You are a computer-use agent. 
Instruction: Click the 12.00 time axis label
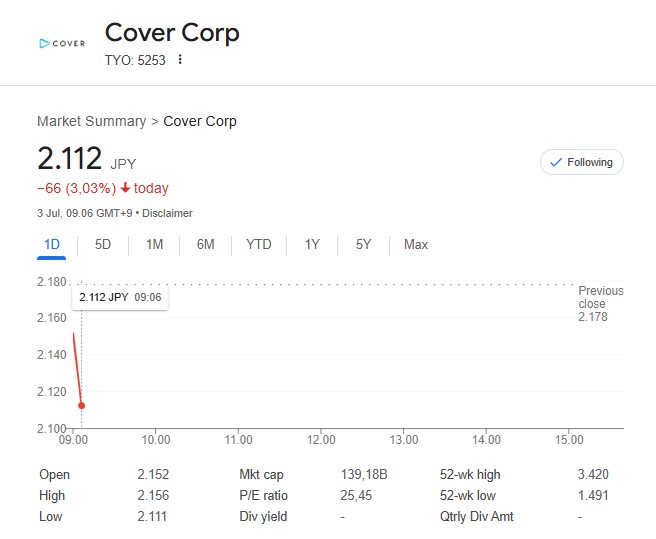tap(321, 440)
